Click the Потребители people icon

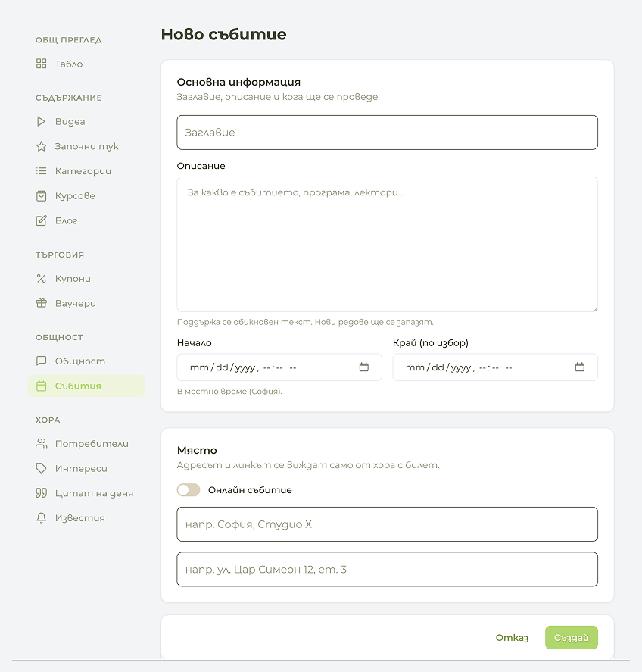click(41, 443)
